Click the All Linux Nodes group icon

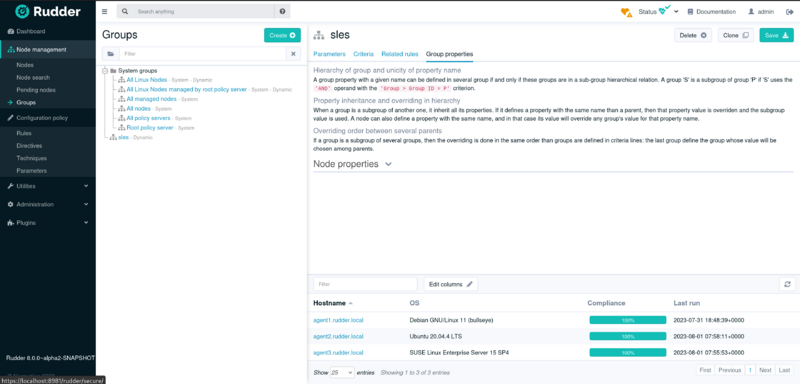click(121, 80)
